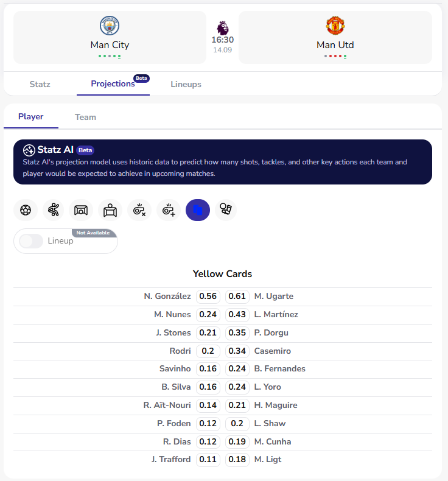This screenshot has height=481, width=448.
Task: Select the whistle with plus icon
Action: [169, 210]
